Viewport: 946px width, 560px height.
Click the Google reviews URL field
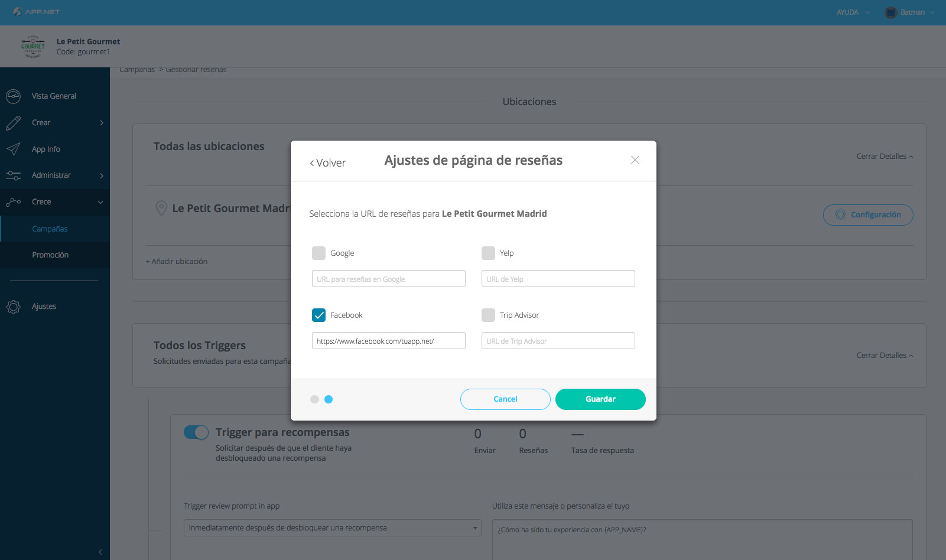pyautogui.click(x=389, y=279)
